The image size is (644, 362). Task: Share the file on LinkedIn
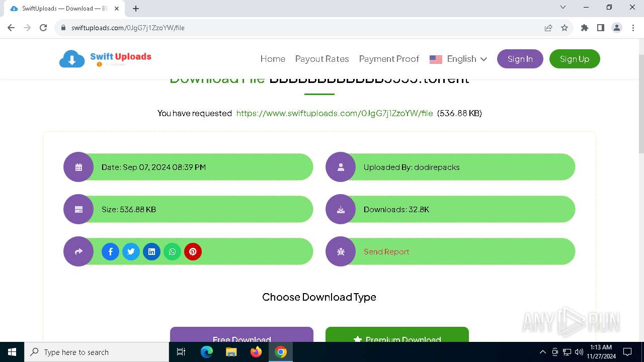[x=151, y=251]
